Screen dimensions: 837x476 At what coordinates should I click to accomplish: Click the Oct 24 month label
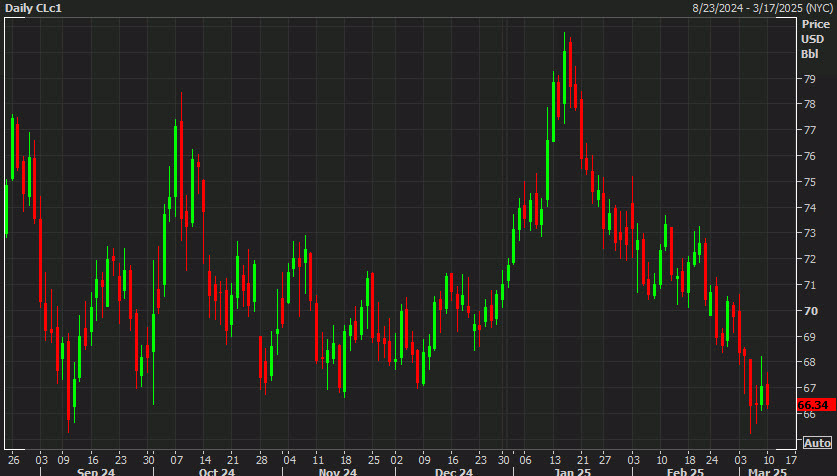coord(216,472)
